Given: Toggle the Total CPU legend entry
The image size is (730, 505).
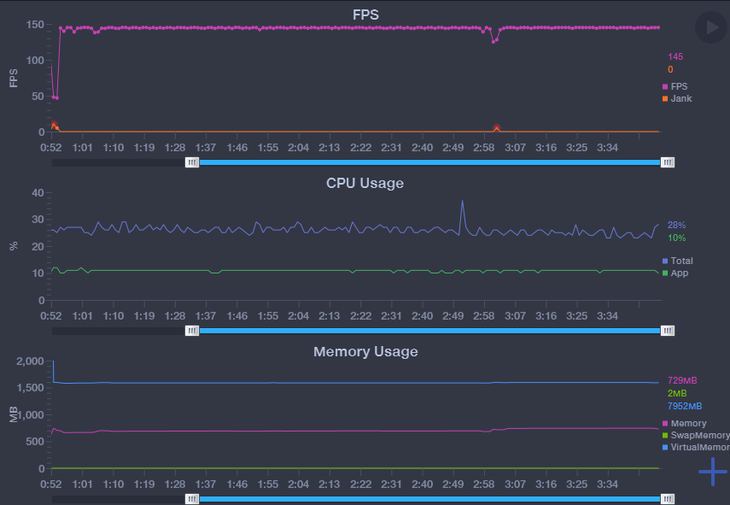Looking at the screenshot, I should coord(681,261).
